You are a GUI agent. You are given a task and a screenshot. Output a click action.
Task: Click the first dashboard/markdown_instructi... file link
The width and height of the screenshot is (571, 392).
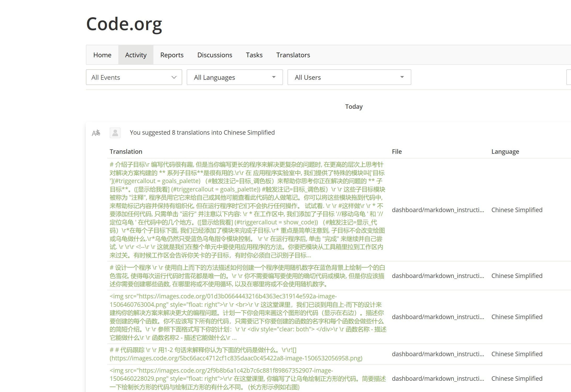[438, 210]
